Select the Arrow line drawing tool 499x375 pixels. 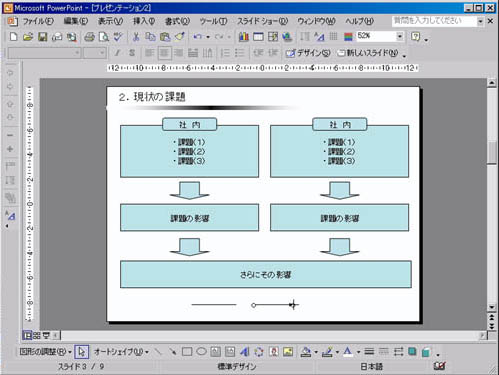(x=172, y=352)
